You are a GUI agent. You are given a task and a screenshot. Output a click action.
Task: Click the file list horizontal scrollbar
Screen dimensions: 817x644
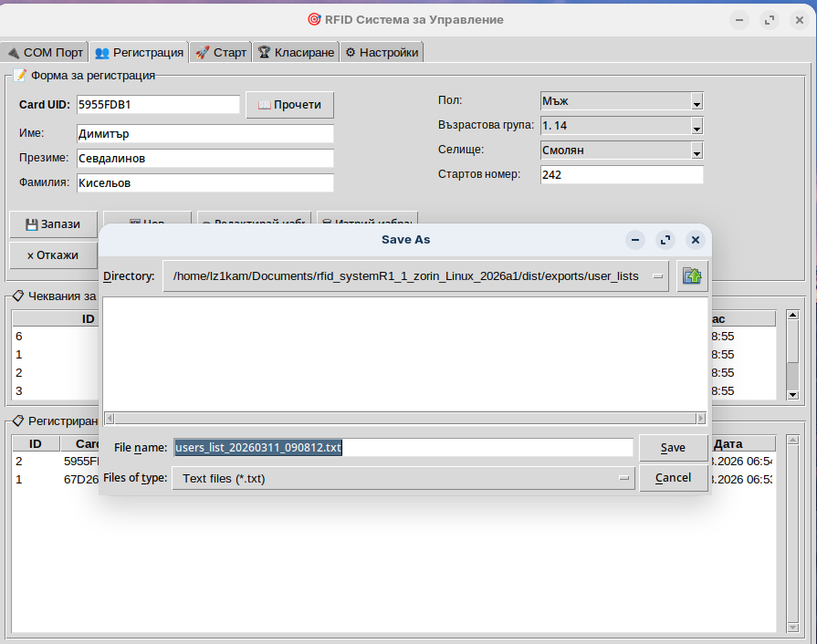(405, 419)
